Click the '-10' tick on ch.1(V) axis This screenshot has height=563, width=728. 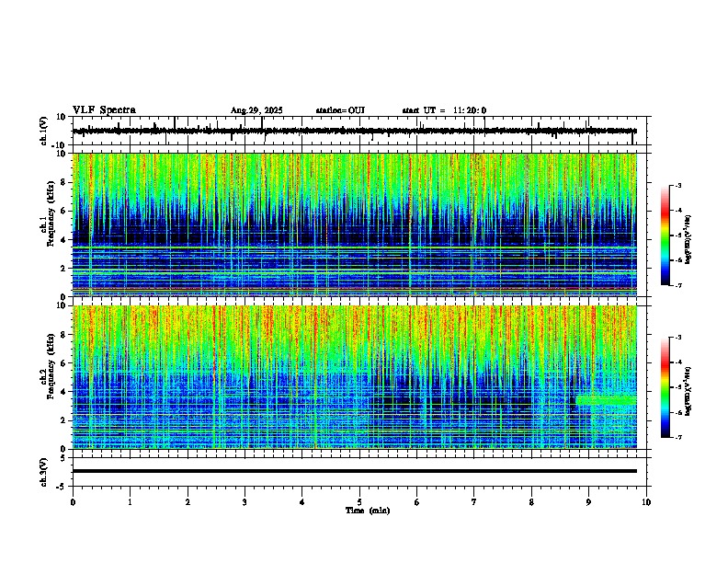pos(59,145)
